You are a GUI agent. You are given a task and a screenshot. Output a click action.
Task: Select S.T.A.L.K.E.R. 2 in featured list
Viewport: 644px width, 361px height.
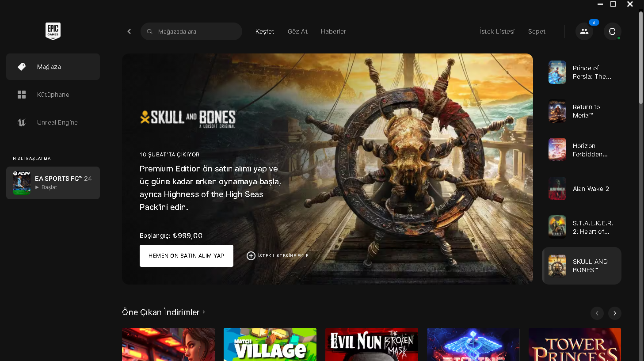(582, 227)
